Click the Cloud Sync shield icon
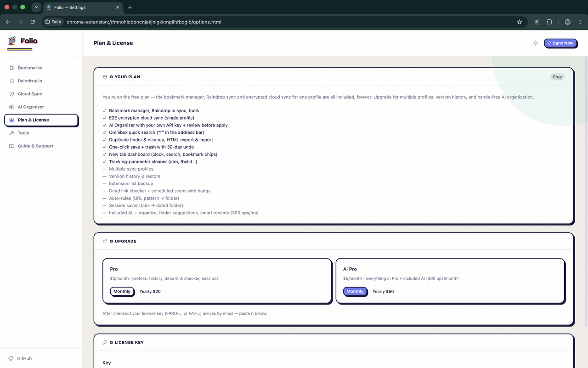Screen dimensions: 588x368 [x=11, y=94]
